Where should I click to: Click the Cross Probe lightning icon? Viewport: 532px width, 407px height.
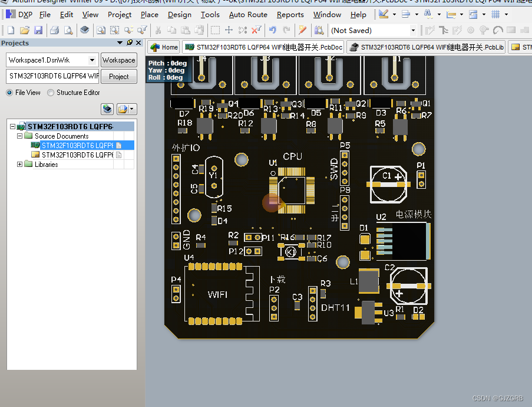click(302, 29)
